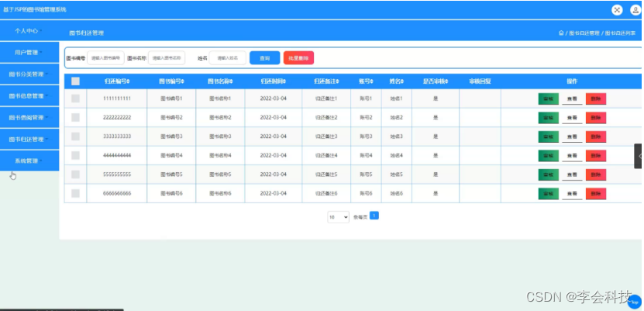
Task: Click the system title text in the header
Action: tap(35, 9)
